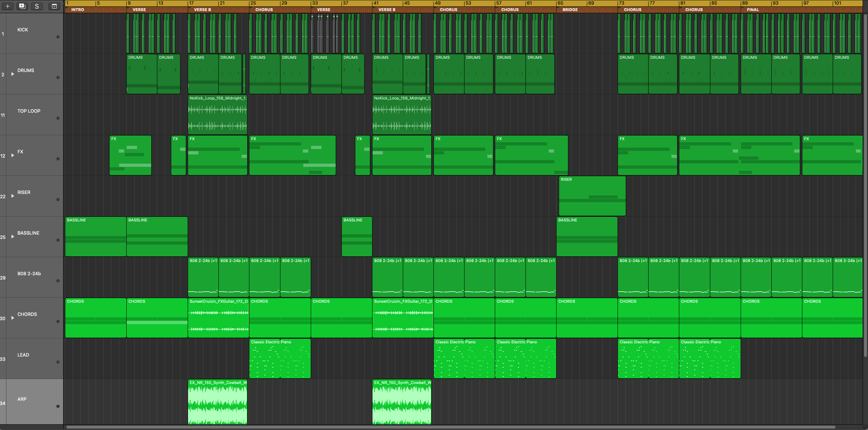Viewport: 868px width, 430px height.
Task: Click the BASSLINE track status dot
Action: [58, 240]
